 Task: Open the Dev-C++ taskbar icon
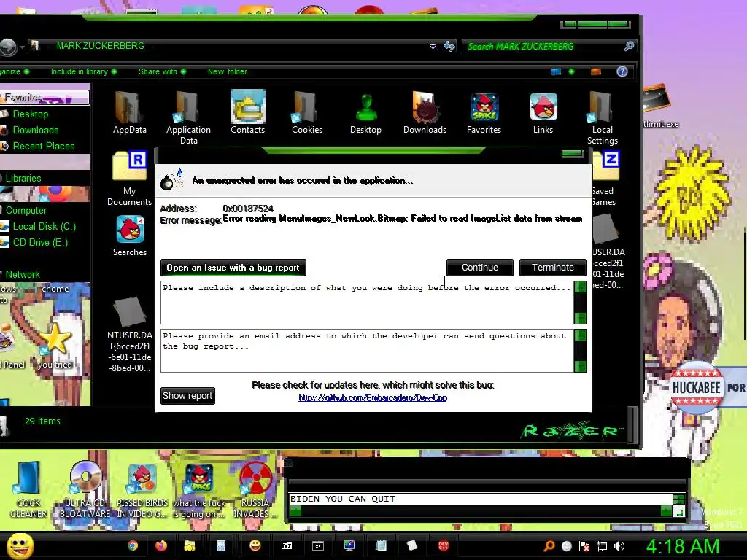pyautogui.click(x=443, y=545)
